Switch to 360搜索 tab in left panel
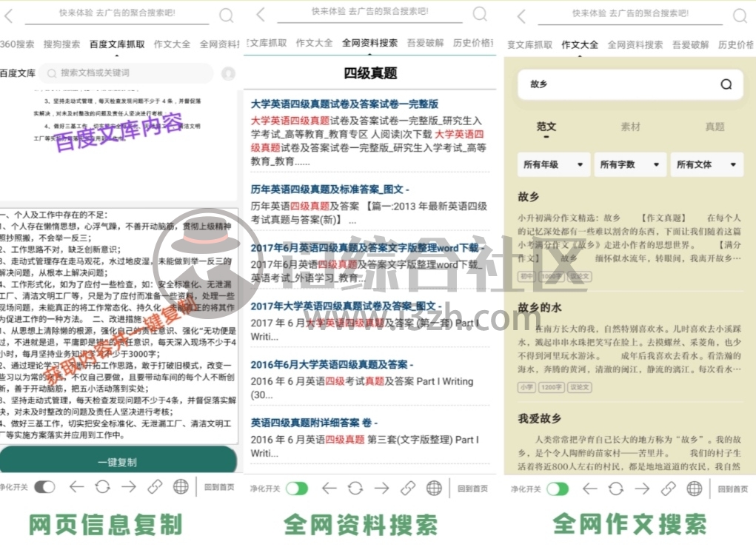The image size is (756, 547). pyautogui.click(x=17, y=44)
